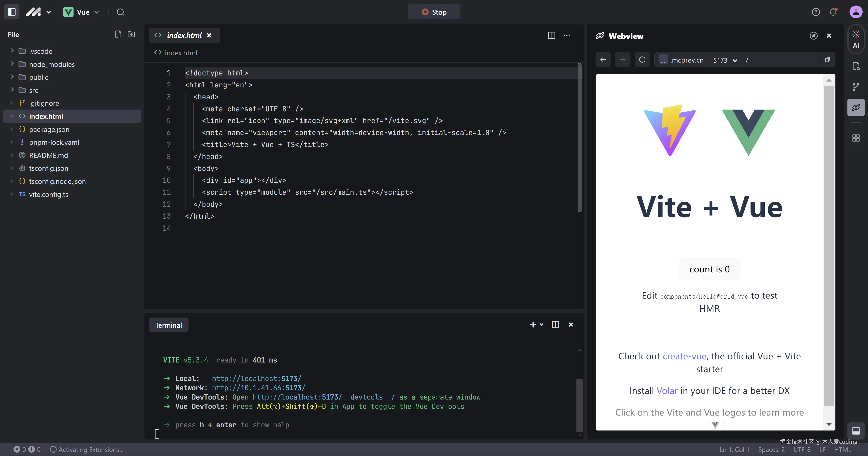This screenshot has height=456, width=868.
Task: Refresh the Webview page
Action: click(642, 60)
